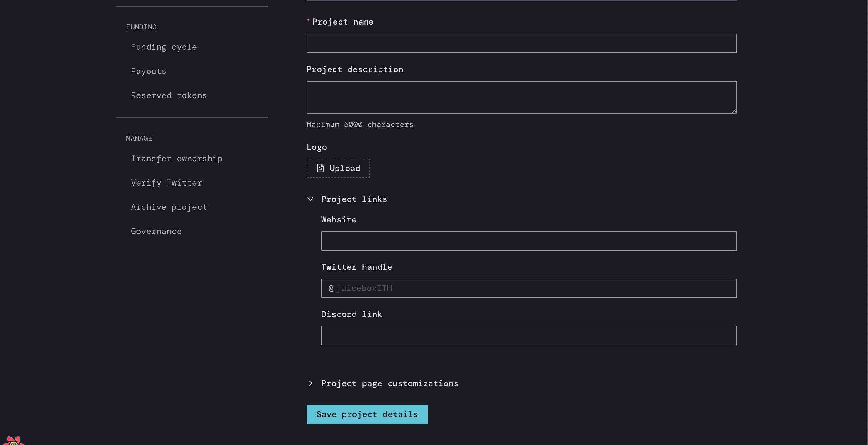Focus the Discord link input field

click(529, 335)
